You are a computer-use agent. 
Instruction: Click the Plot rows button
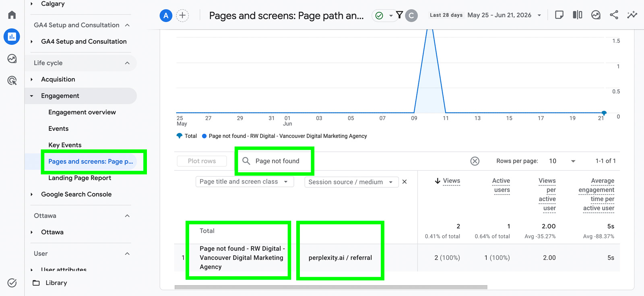(202, 161)
